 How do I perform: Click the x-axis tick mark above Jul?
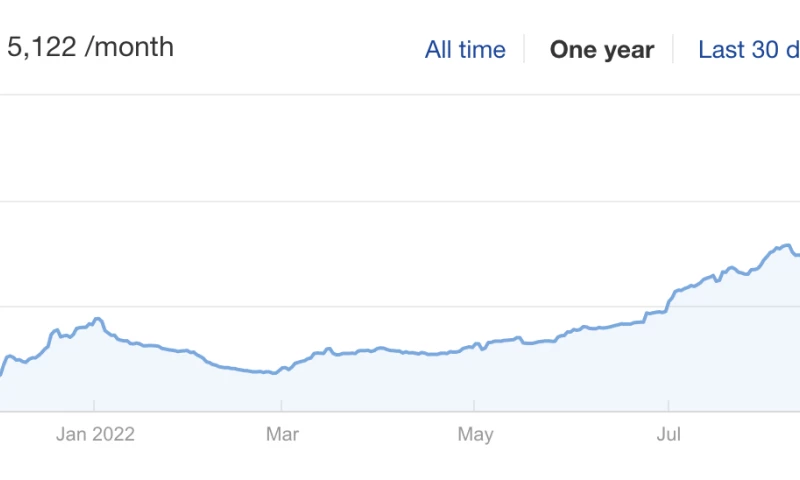click(x=668, y=406)
